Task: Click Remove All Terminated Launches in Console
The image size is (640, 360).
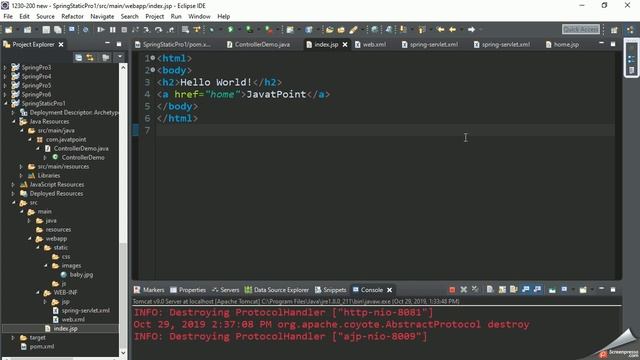Action: click(475, 290)
